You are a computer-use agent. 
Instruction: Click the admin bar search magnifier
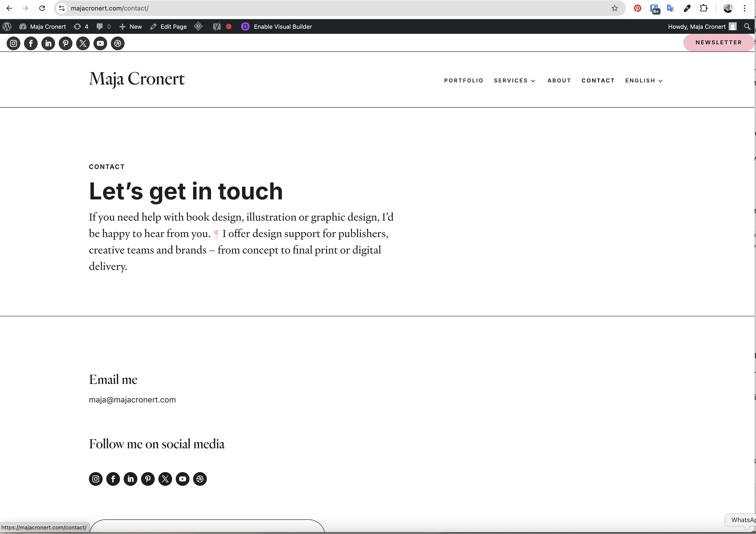(747, 27)
